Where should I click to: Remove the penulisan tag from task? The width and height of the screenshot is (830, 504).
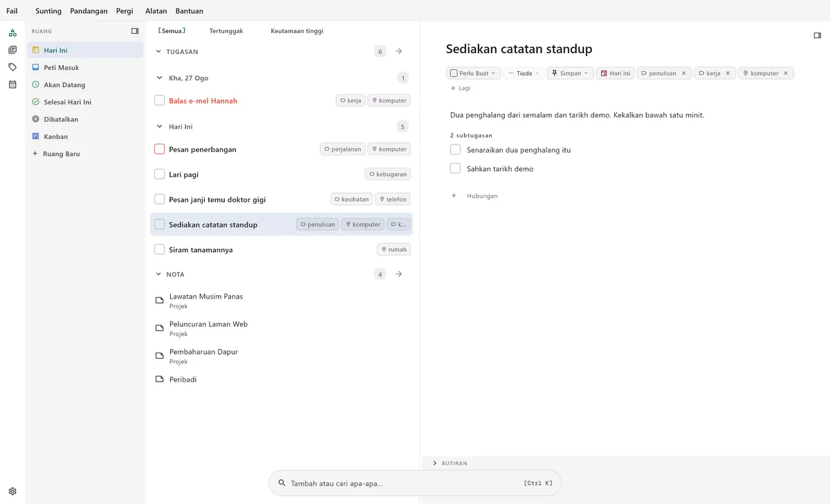click(684, 73)
